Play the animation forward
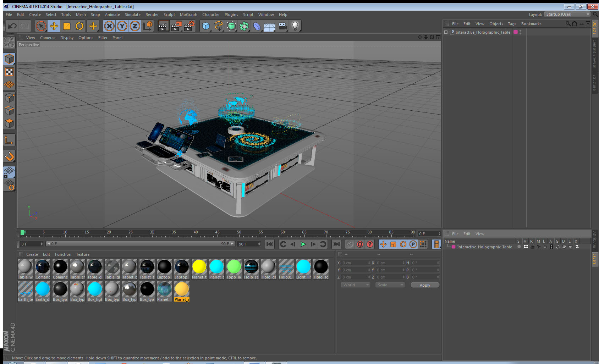The image size is (599, 364). pyautogui.click(x=303, y=244)
